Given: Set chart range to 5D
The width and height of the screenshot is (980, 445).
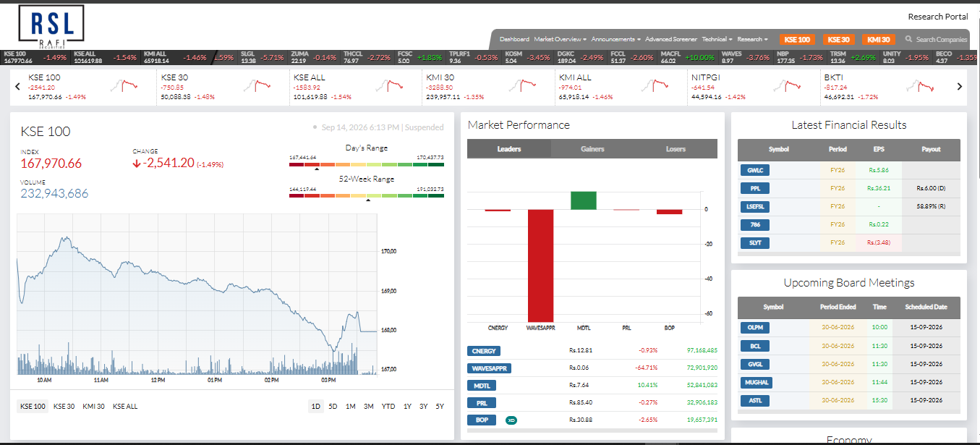Looking at the screenshot, I should [333, 407].
